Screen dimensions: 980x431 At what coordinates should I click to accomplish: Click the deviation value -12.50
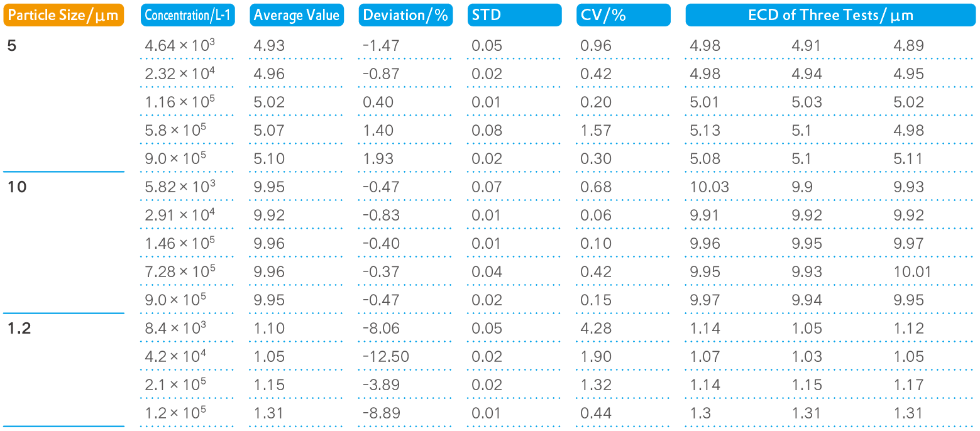click(x=386, y=357)
